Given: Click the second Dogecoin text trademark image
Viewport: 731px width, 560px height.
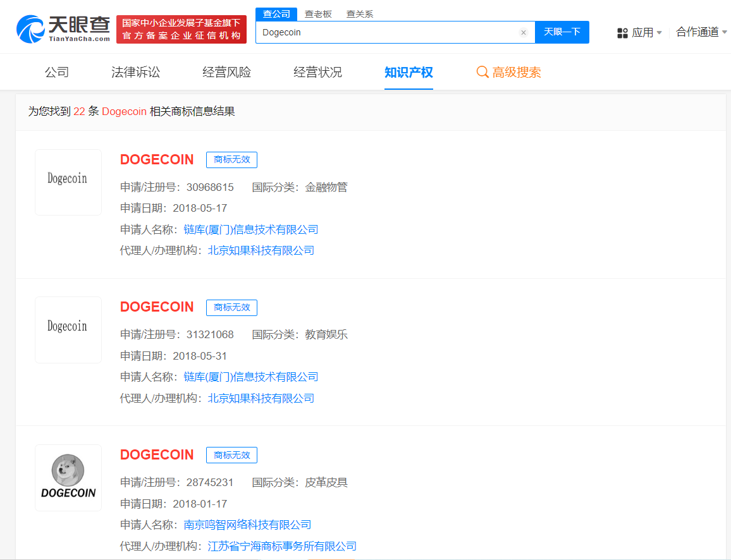Looking at the screenshot, I should point(68,330).
